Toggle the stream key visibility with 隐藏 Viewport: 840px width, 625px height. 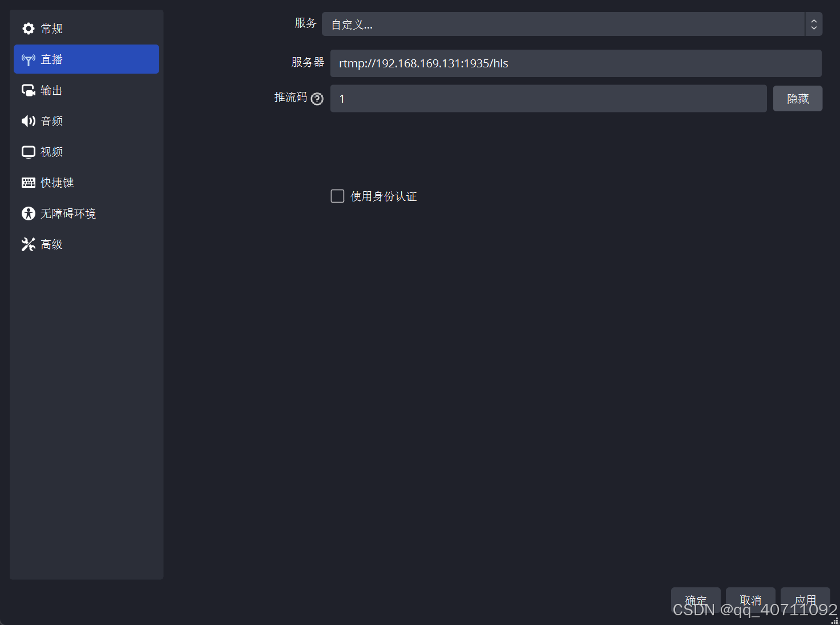pos(797,98)
